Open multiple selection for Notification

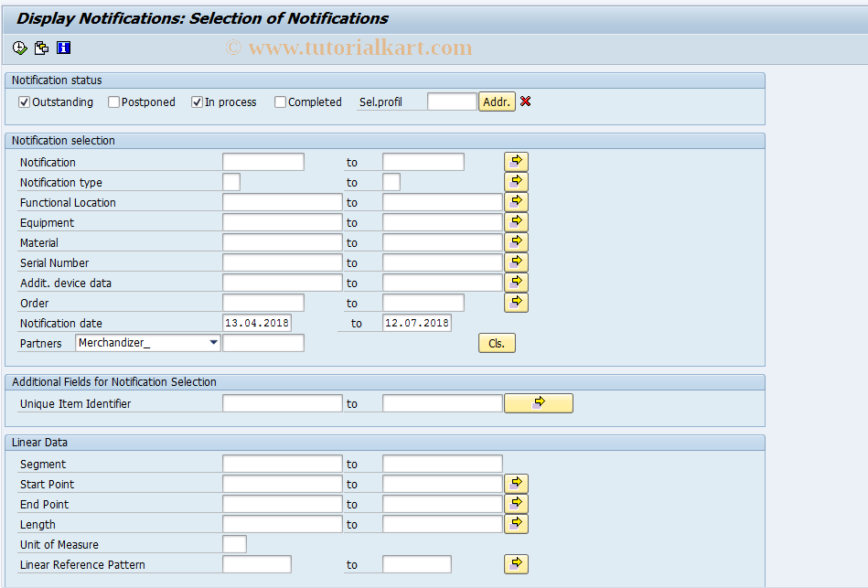516,161
